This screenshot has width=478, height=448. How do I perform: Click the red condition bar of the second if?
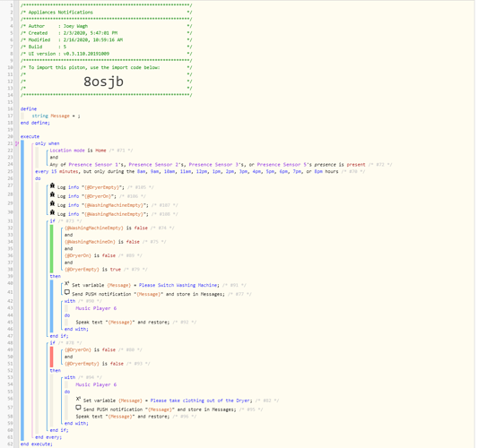pyautogui.click(x=51, y=357)
